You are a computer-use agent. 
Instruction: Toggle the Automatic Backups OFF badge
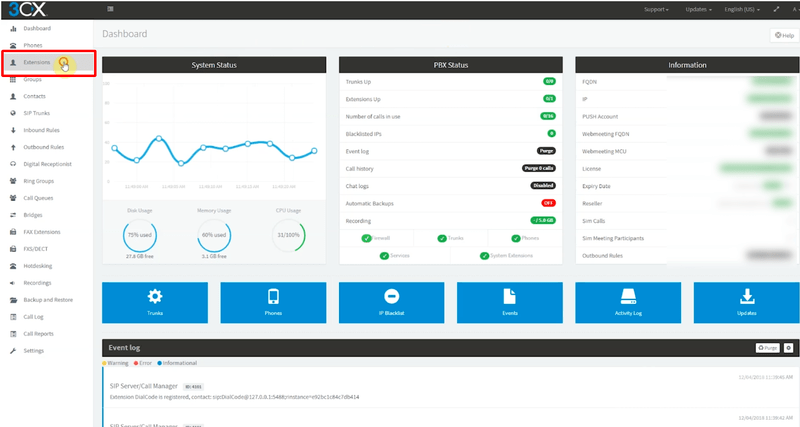[548, 202]
